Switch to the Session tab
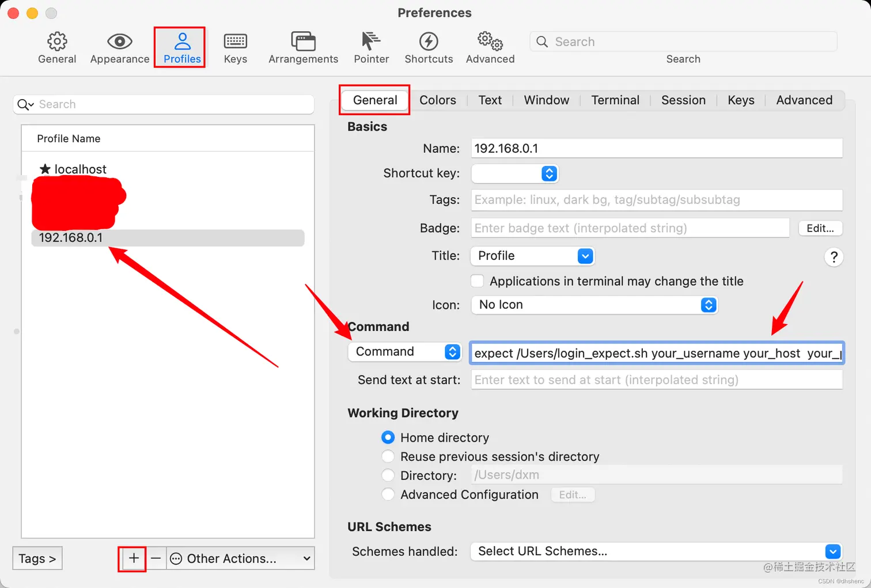This screenshot has width=871, height=588. click(683, 100)
